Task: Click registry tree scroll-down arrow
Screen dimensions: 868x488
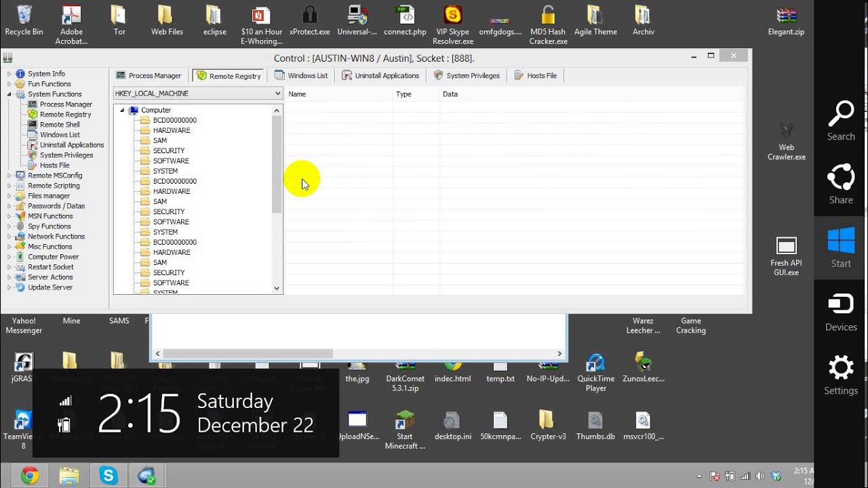Action: point(277,288)
